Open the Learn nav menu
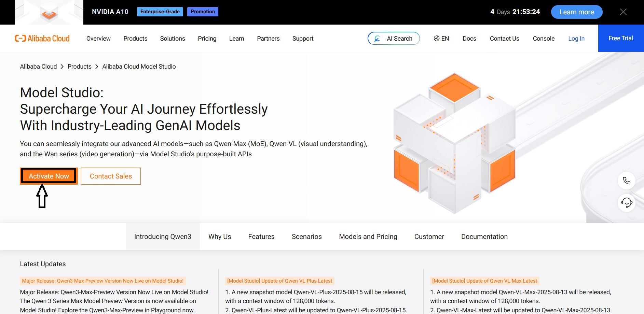The image size is (644, 314). [236, 39]
